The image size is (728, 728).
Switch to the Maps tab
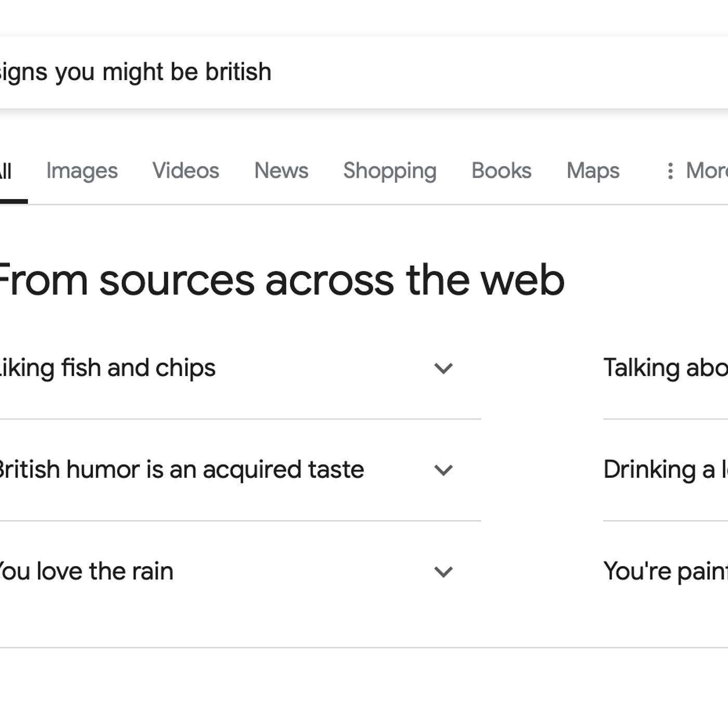(593, 171)
